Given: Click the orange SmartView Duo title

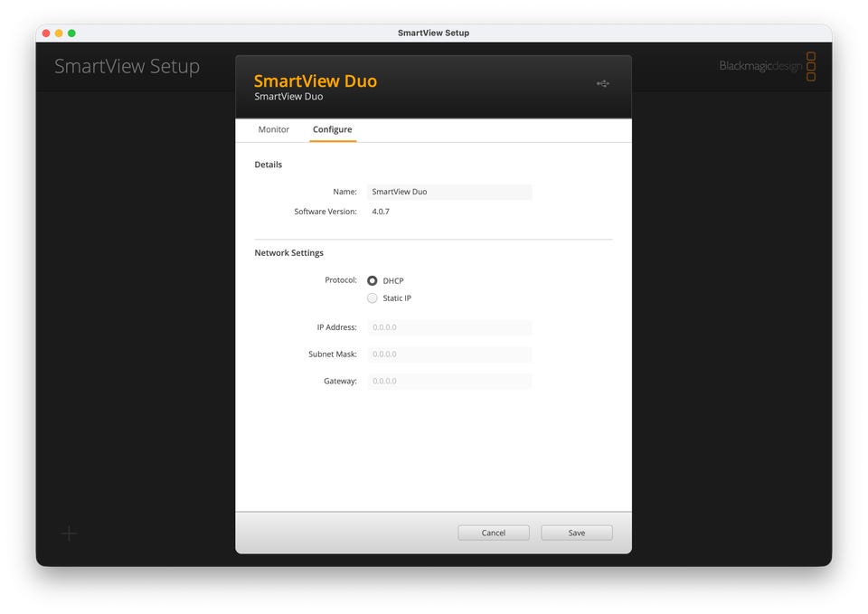Looking at the screenshot, I should click(x=315, y=80).
